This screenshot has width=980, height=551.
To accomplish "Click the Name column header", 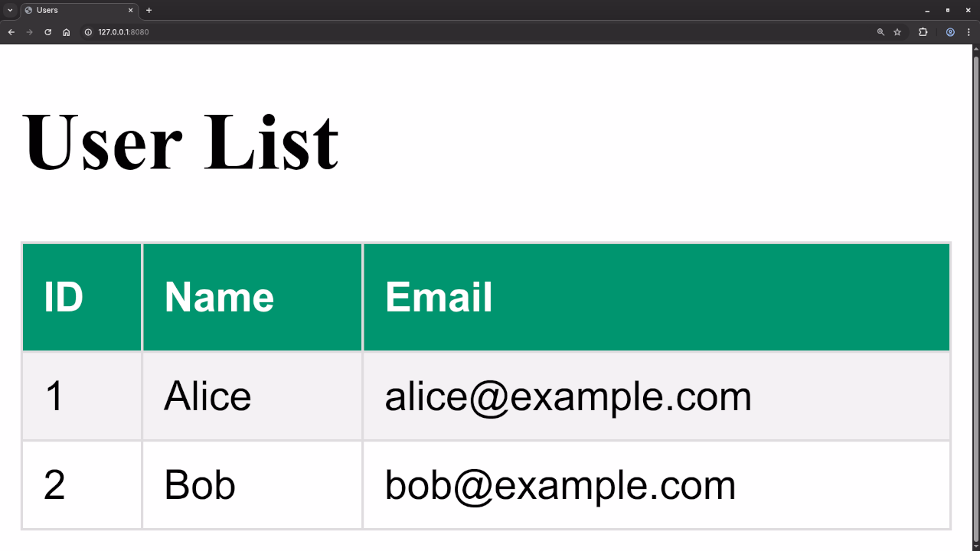I will [252, 297].
